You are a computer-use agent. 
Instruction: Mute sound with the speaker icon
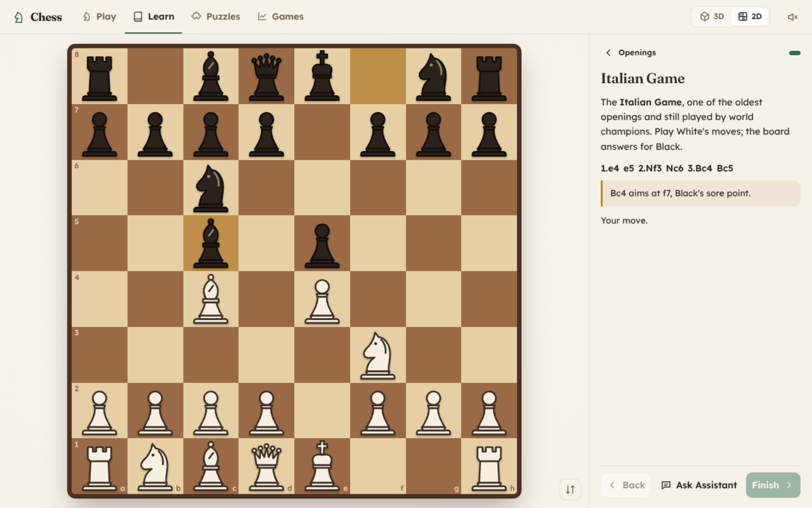792,17
